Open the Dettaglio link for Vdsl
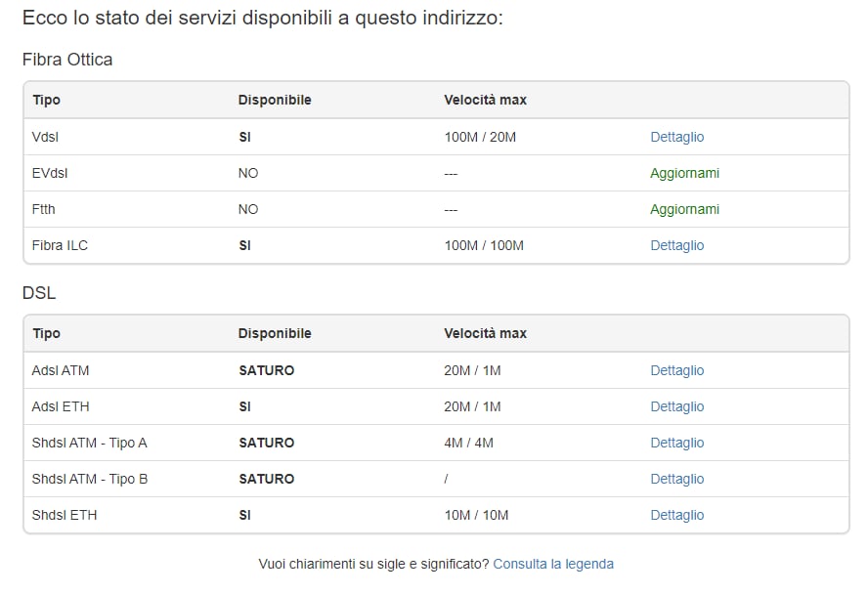The width and height of the screenshot is (868, 594). point(676,138)
